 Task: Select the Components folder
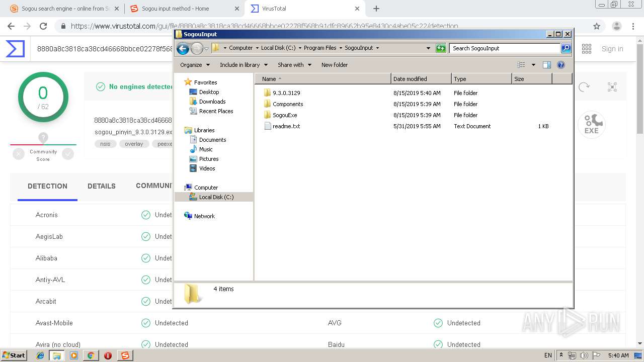(288, 104)
